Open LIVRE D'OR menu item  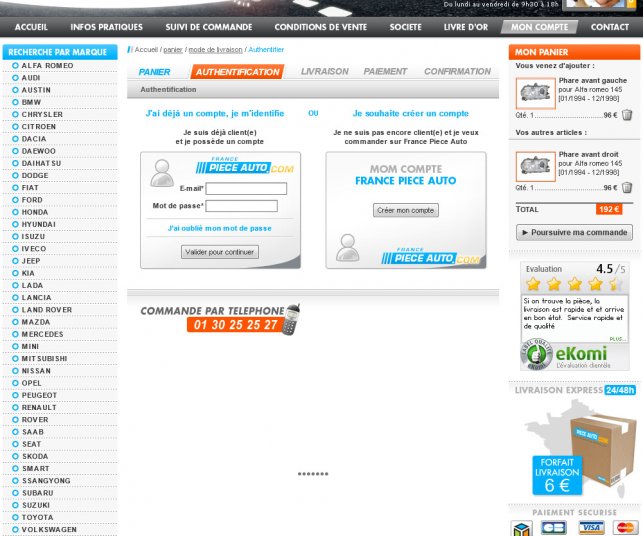[x=466, y=27]
